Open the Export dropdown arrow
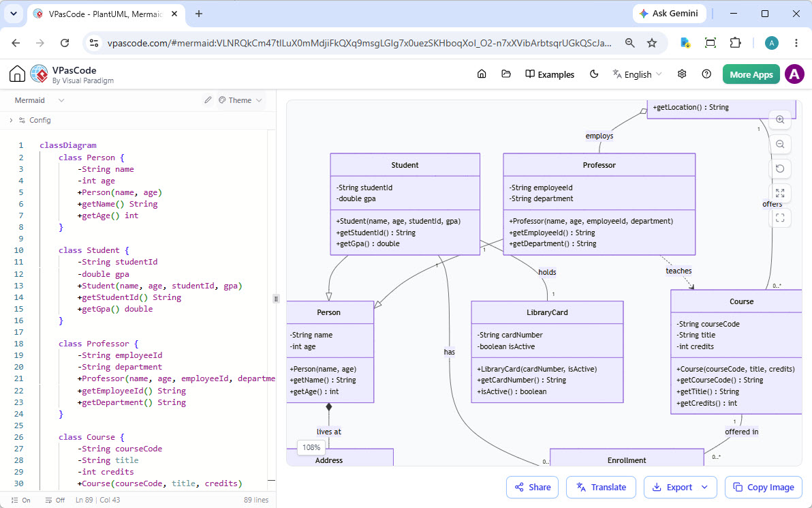812x508 pixels. coord(704,488)
